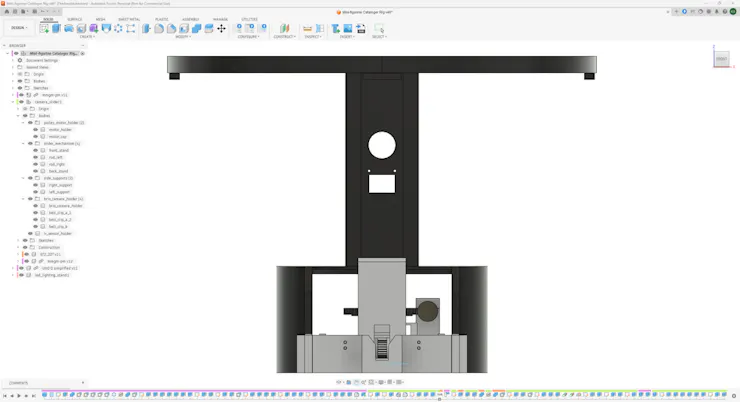Select the Fillet tool icon
740x402 pixels.
(x=159, y=29)
